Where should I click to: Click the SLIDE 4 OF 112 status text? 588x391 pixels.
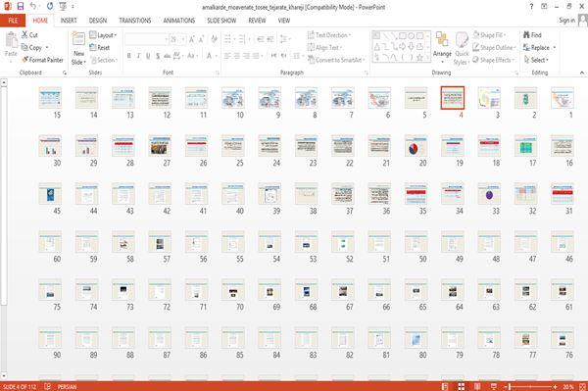click(x=20, y=386)
